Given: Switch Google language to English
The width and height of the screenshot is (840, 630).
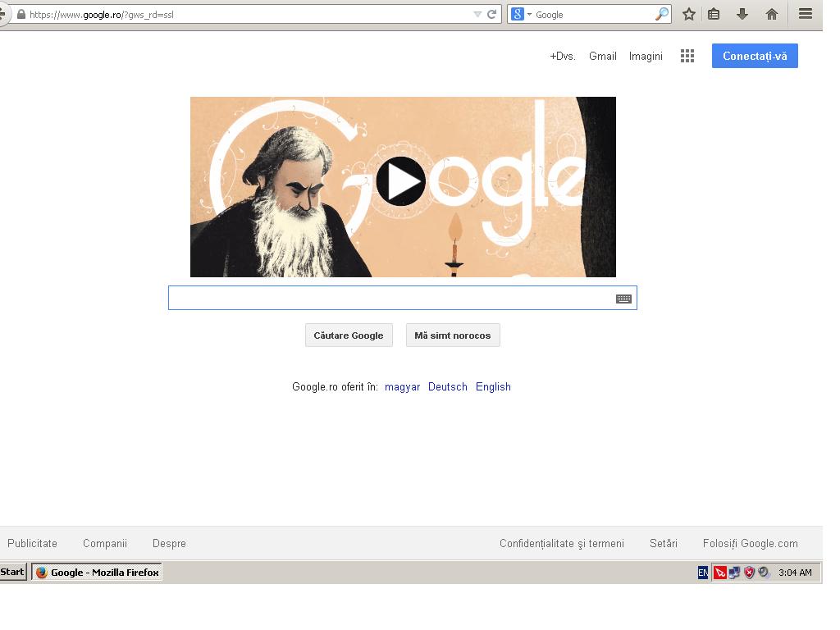Looking at the screenshot, I should pos(493,387).
